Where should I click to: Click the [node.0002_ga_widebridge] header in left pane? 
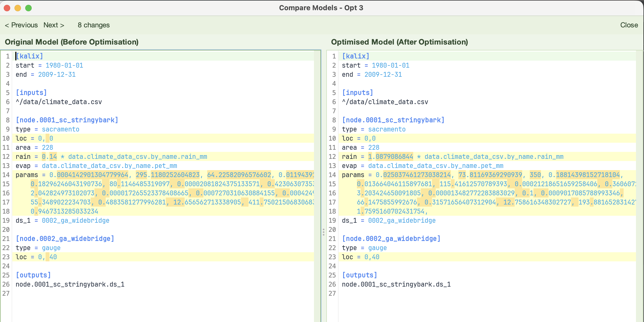pyautogui.click(x=65, y=239)
